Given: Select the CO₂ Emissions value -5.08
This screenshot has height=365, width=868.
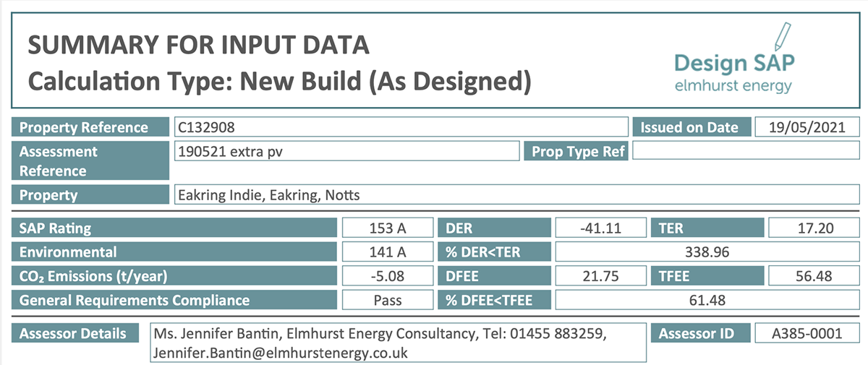Looking at the screenshot, I should [388, 276].
